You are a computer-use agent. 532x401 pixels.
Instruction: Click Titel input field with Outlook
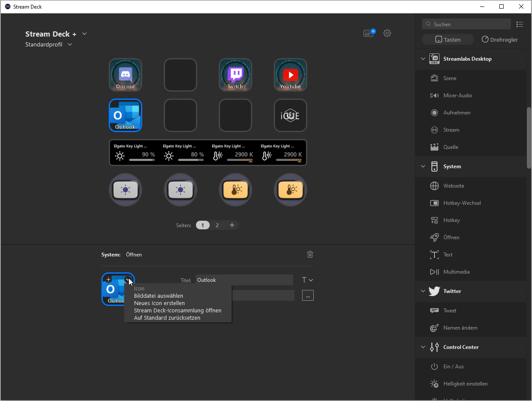(244, 280)
